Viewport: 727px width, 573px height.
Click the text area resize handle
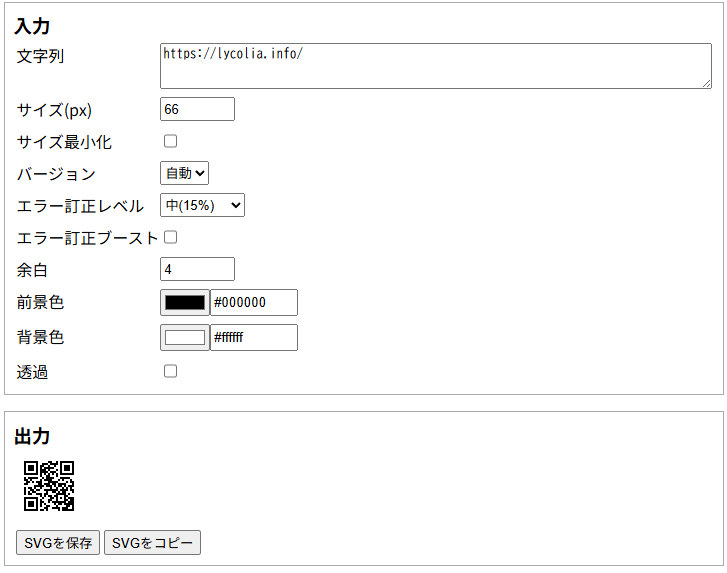(x=706, y=83)
